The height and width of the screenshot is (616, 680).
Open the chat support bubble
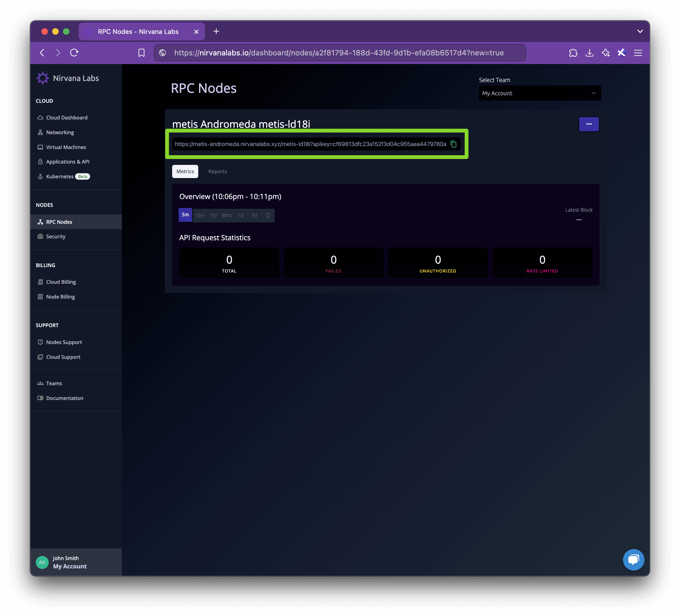point(633,559)
